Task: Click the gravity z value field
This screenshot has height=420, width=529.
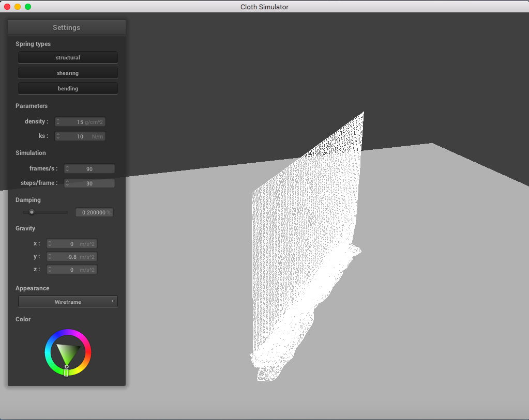Action: coord(72,269)
